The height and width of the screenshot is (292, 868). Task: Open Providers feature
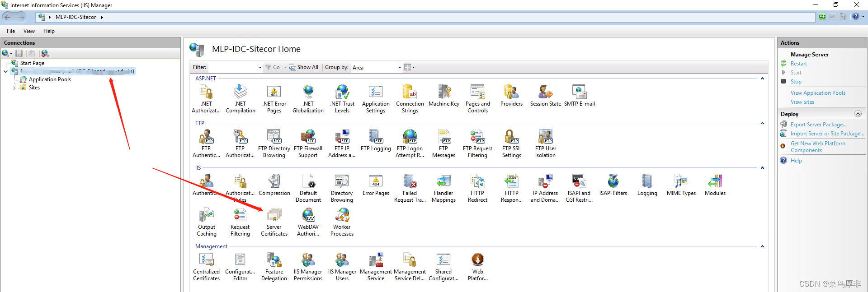click(511, 96)
